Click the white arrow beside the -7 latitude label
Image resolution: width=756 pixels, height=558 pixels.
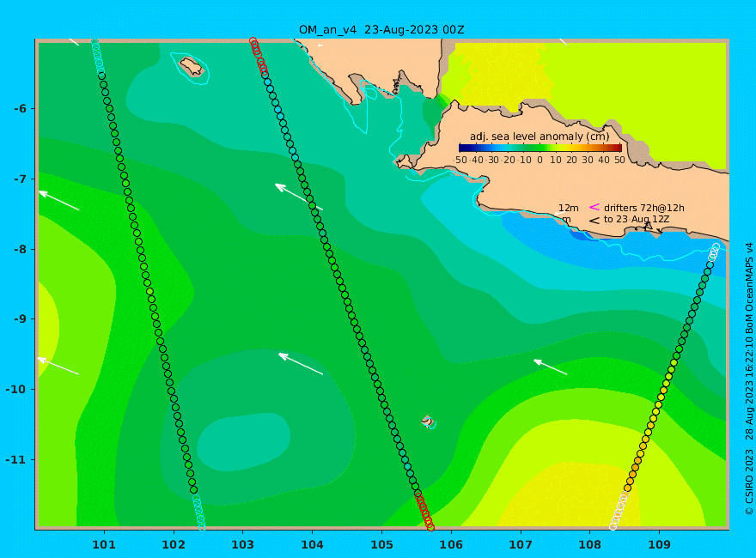tap(58, 201)
